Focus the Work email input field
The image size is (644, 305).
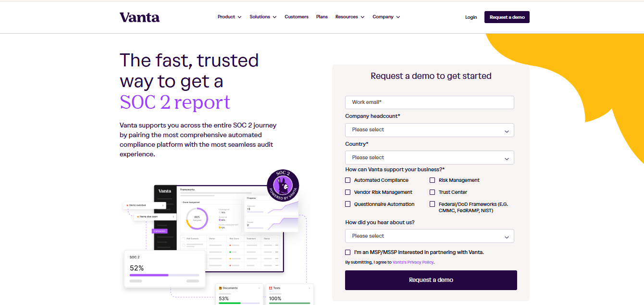point(430,102)
